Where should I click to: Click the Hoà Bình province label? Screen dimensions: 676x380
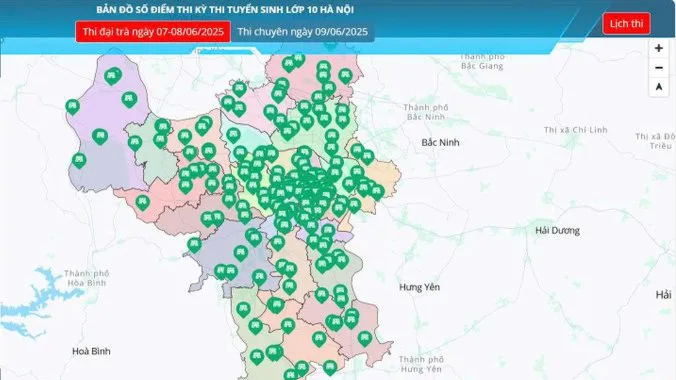point(91,351)
